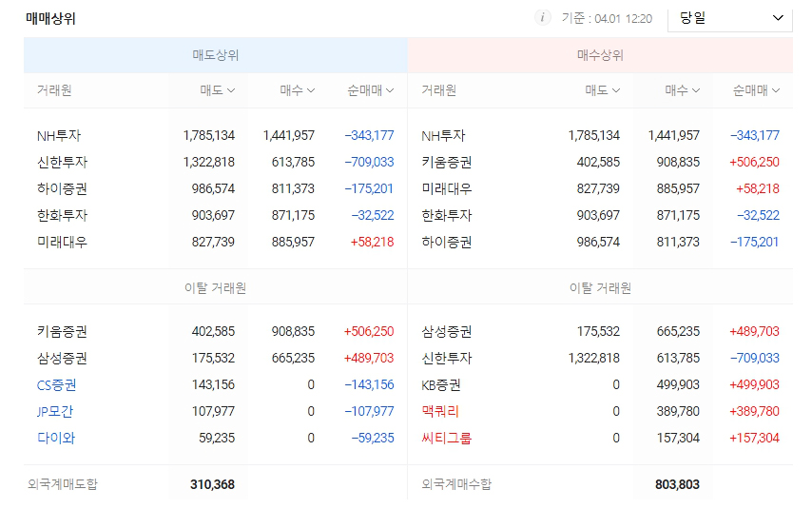The width and height of the screenshot is (812, 509).
Task: Click 이탈 거래원 header under 매도상위
Action: tap(216, 288)
